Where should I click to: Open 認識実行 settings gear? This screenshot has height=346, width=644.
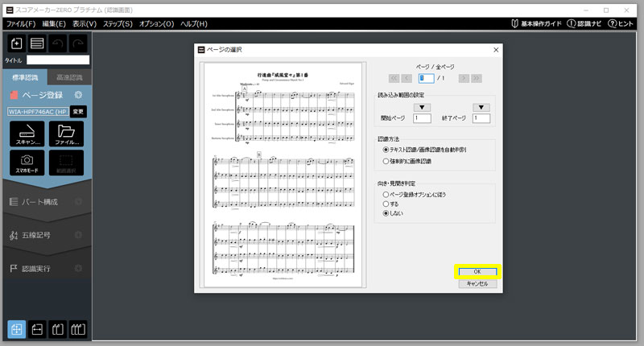pyautogui.click(x=78, y=269)
